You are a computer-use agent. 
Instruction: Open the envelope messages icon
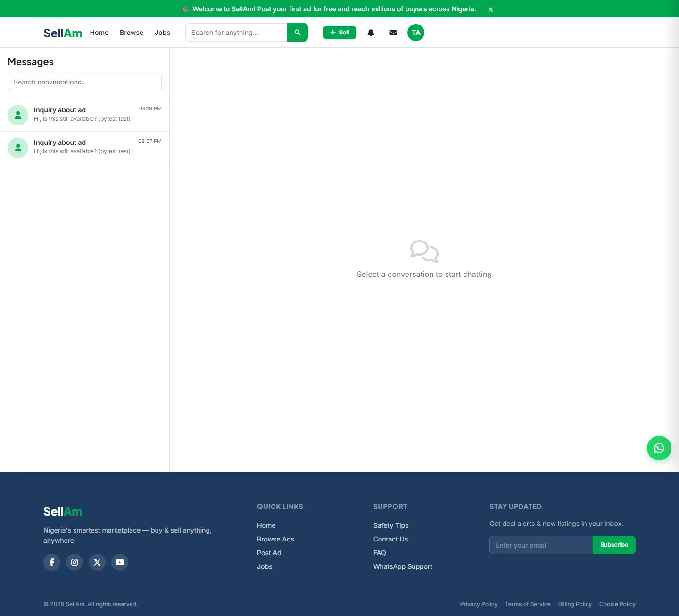(393, 33)
